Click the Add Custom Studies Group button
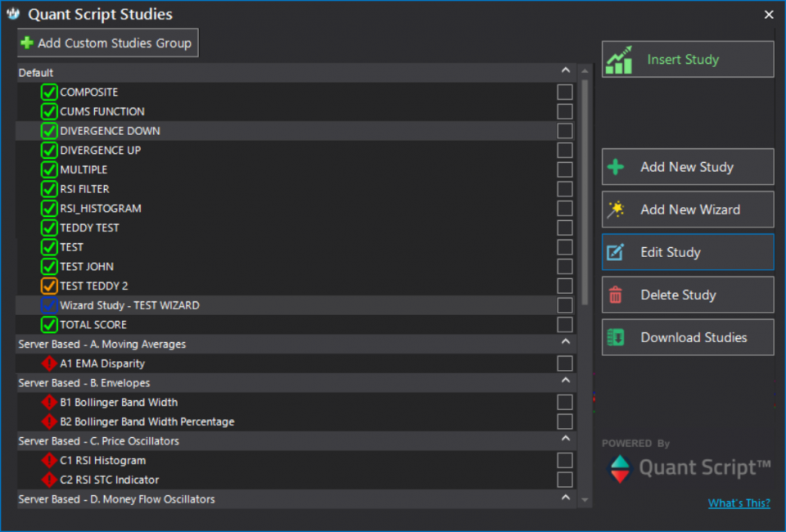 click(x=108, y=43)
